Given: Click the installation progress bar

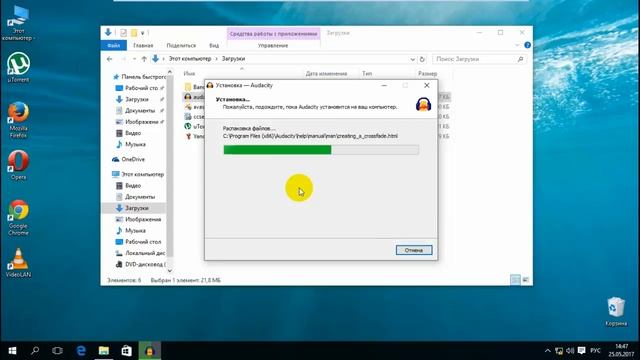Looking at the screenshot, I should (321, 150).
